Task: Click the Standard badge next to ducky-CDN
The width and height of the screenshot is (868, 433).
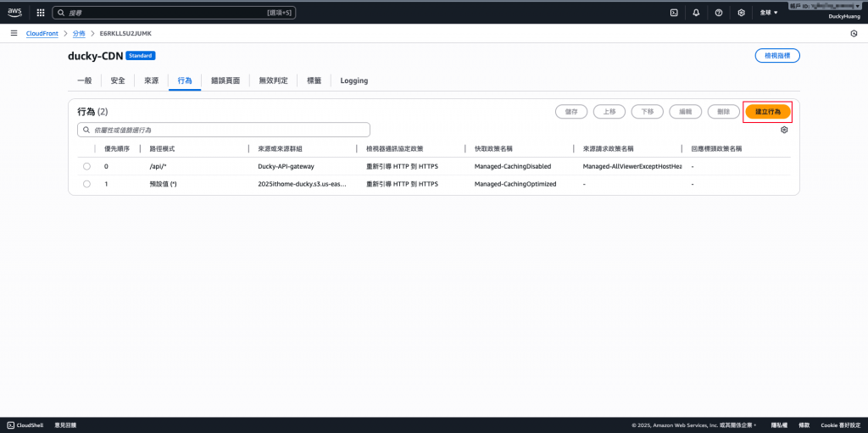Action: click(x=141, y=55)
